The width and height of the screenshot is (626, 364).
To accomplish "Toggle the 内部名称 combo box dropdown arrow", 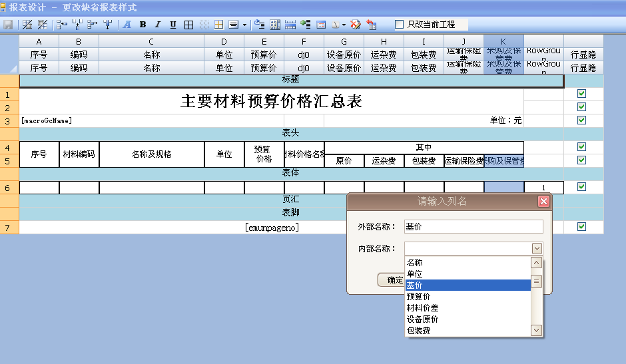I will point(537,248).
